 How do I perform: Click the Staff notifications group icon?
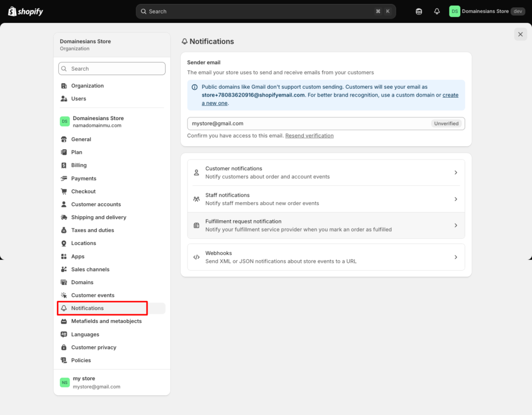point(196,199)
